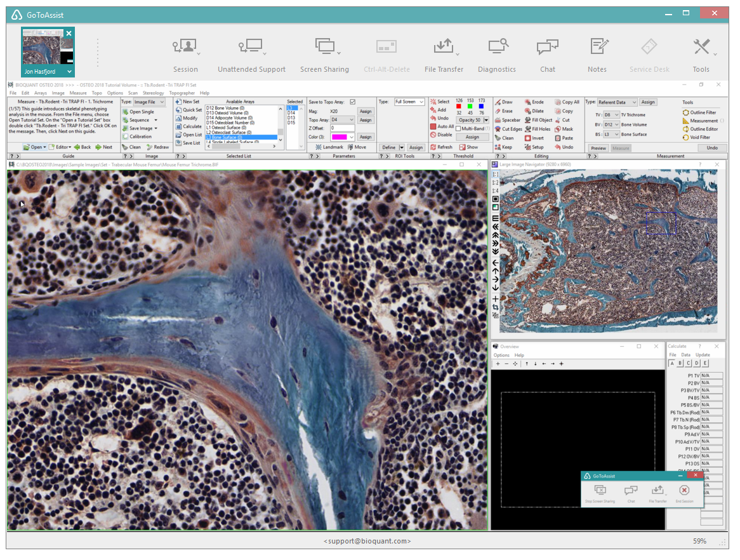Toggle Auto All thresholding
The width and height of the screenshot is (740, 560).
pyautogui.click(x=442, y=126)
